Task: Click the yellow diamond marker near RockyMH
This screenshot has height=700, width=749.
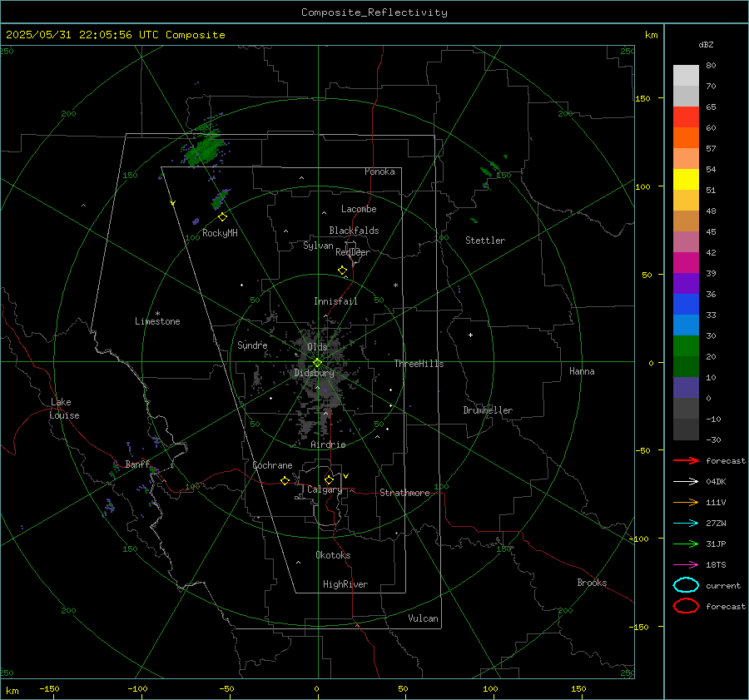Action: 222,217
